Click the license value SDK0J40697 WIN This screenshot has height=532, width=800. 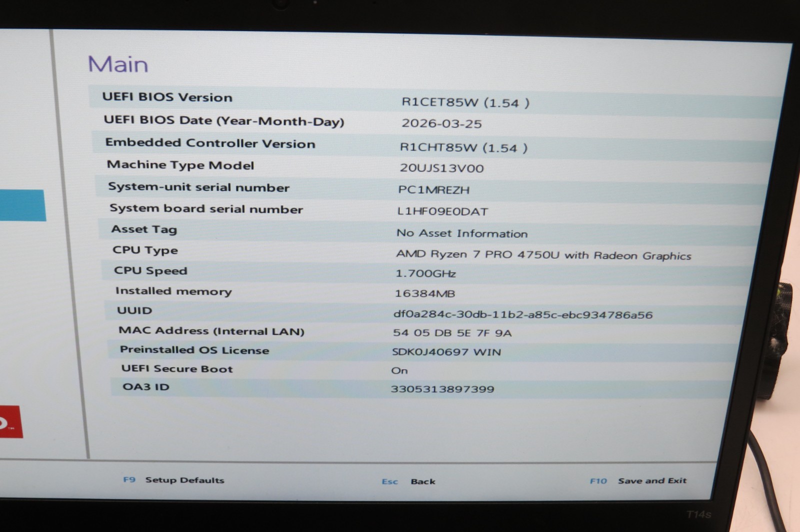pos(446,352)
